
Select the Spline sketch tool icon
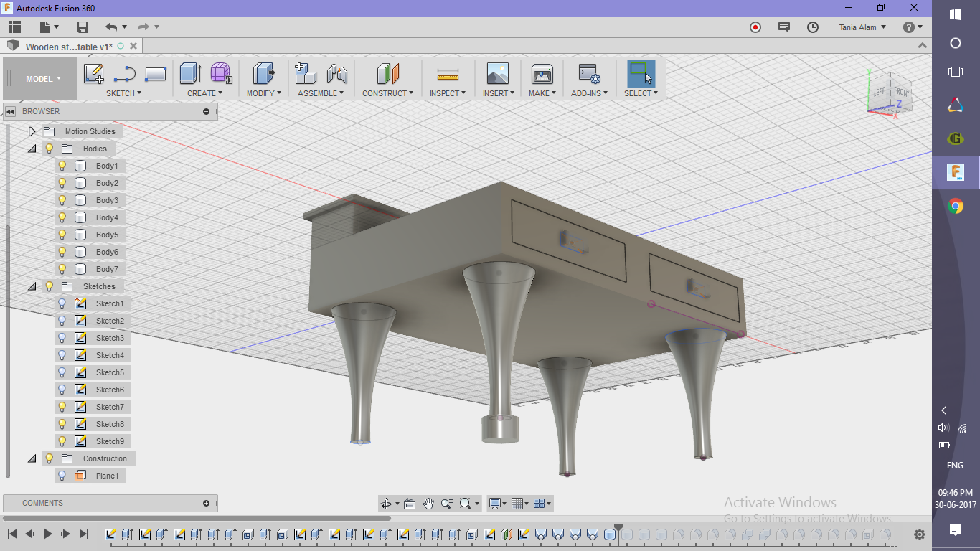125,74
